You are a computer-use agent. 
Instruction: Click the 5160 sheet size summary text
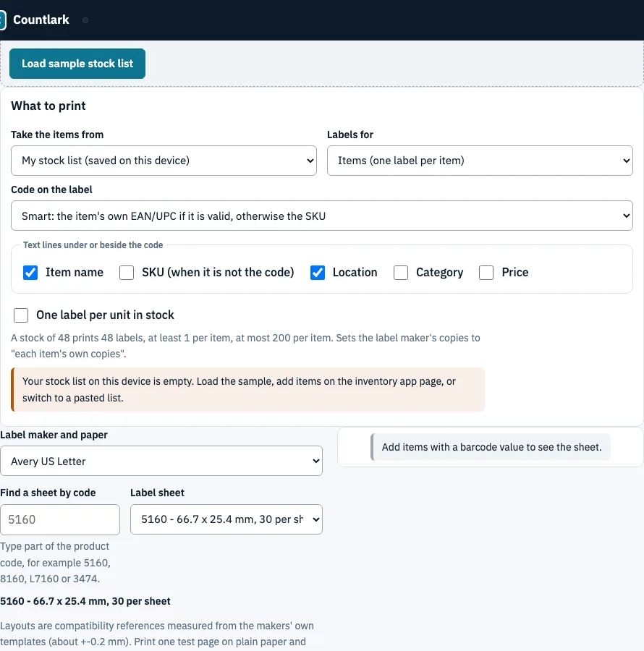pos(85,601)
